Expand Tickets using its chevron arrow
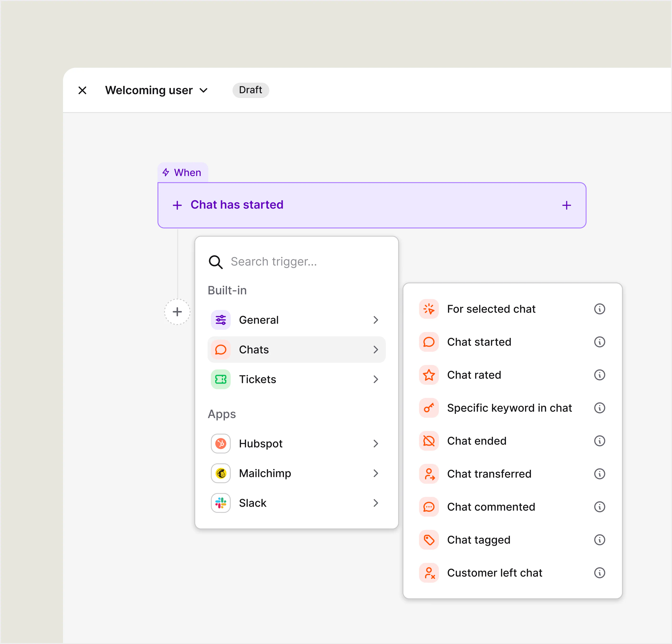 point(376,379)
